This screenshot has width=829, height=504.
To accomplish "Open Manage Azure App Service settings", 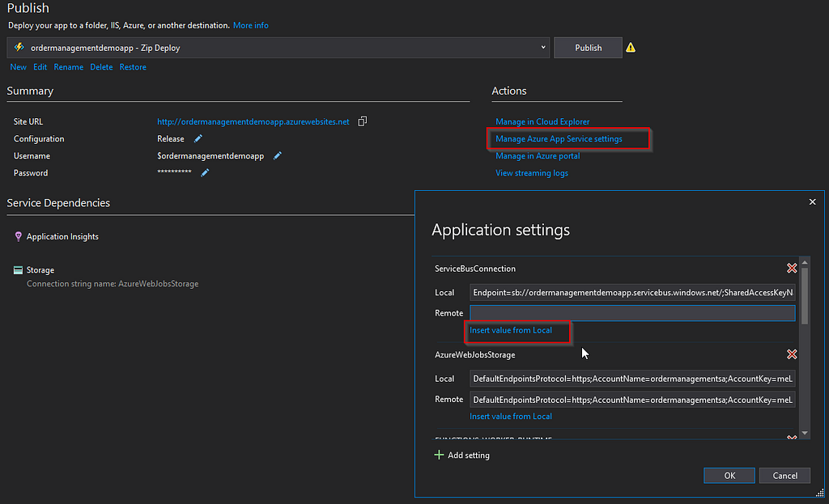I will tap(559, 139).
